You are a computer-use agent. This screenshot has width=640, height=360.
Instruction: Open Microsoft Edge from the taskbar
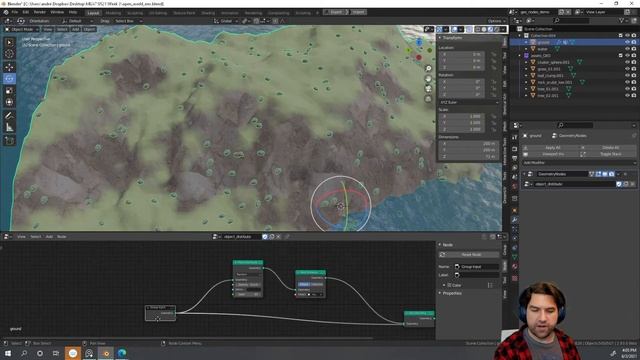pos(122,353)
